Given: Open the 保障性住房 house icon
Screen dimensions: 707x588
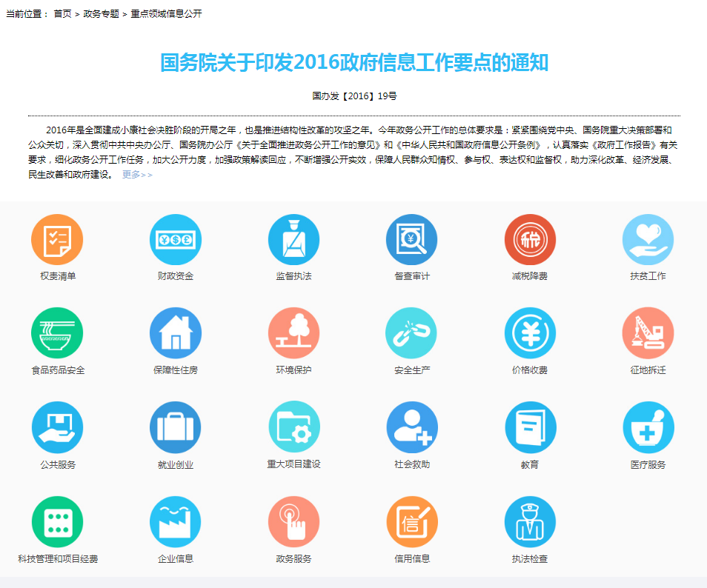Looking at the screenshot, I should (176, 333).
